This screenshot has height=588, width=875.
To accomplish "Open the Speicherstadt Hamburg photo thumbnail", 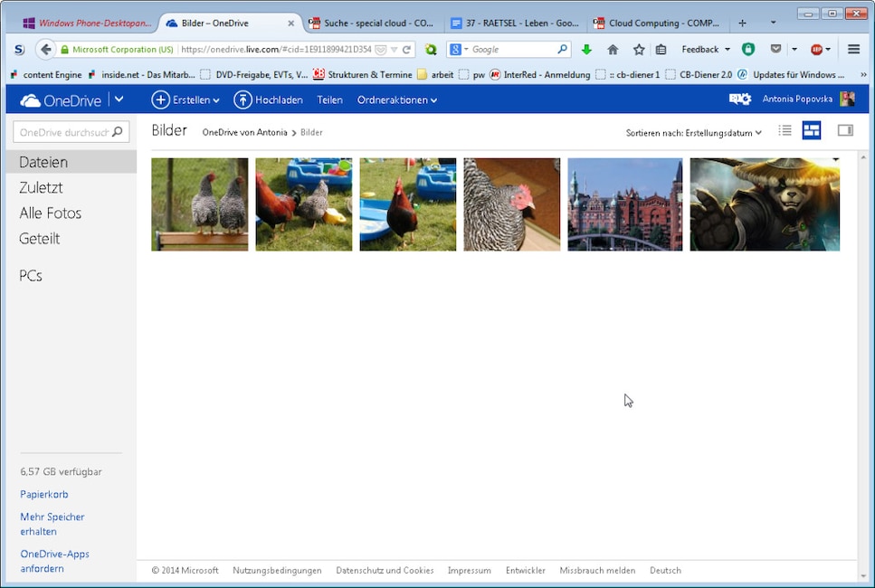I will coord(624,203).
